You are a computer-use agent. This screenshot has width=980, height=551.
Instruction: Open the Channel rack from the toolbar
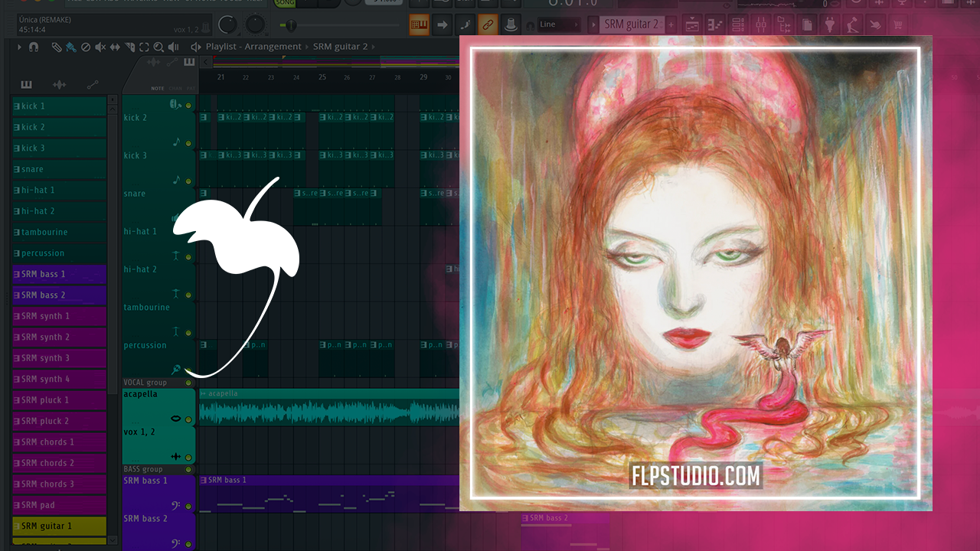pos(737,24)
